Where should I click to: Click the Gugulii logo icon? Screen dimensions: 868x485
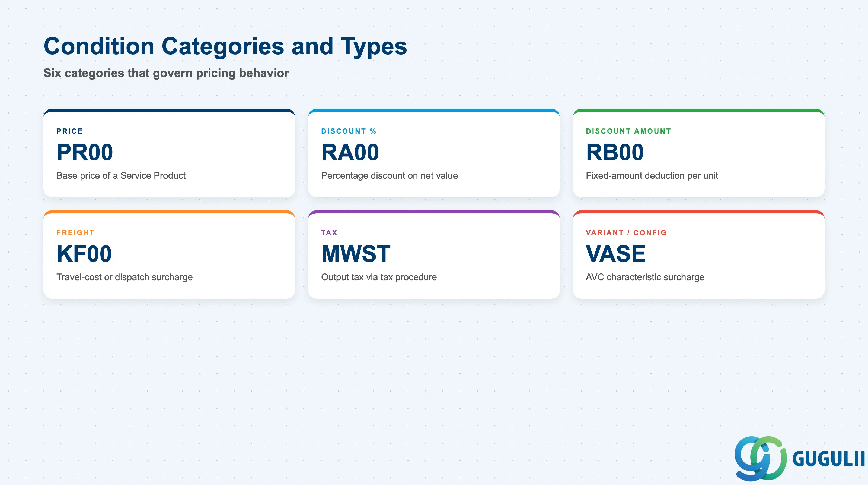point(761,458)
